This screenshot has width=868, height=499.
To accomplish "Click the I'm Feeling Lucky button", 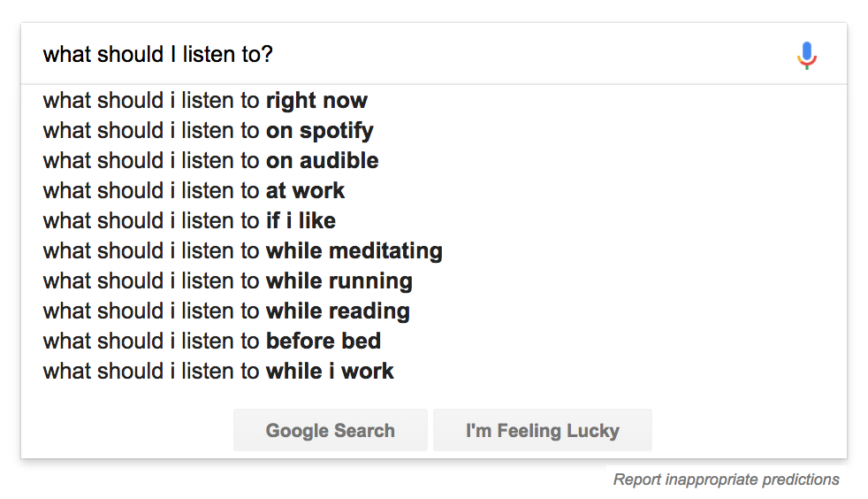I will click(x=542, y=431).
